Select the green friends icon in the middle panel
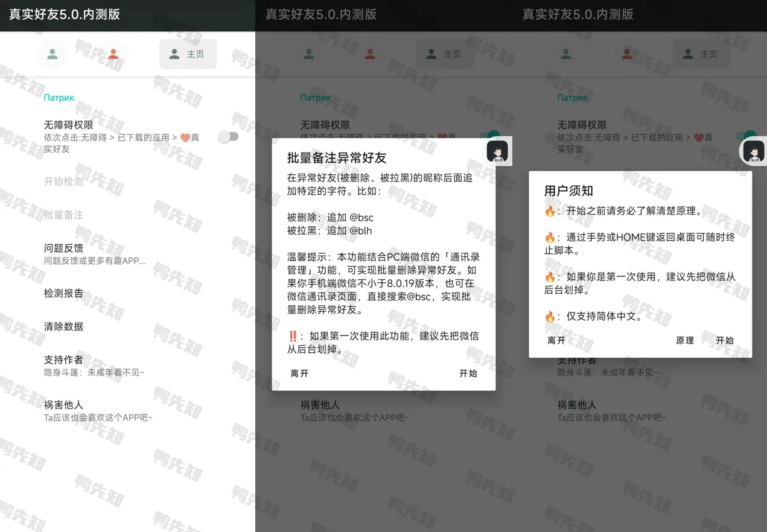Image resolution: width=767 pixels, height=532 pixels. (x=309, y=54)
